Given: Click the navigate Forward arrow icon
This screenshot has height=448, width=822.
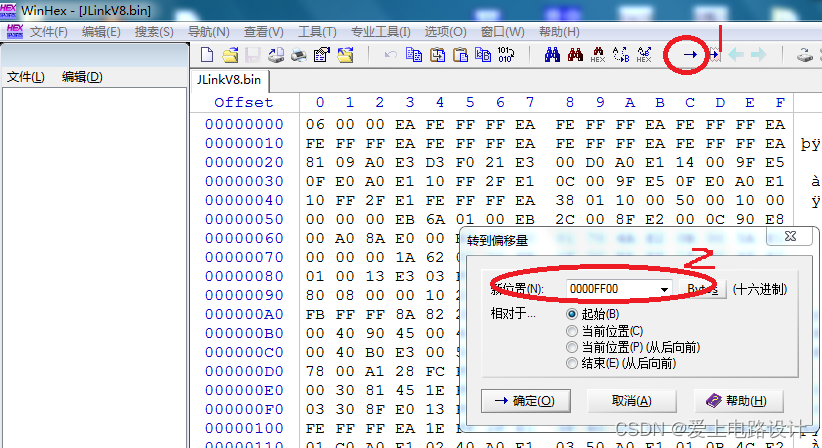Looking at the screenshot, I should tap(759, 54).
